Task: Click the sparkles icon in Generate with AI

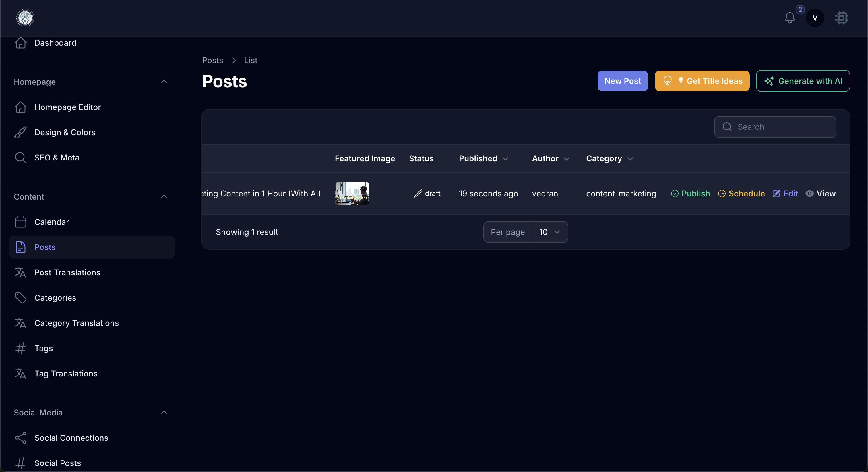Action: point(769,81)
